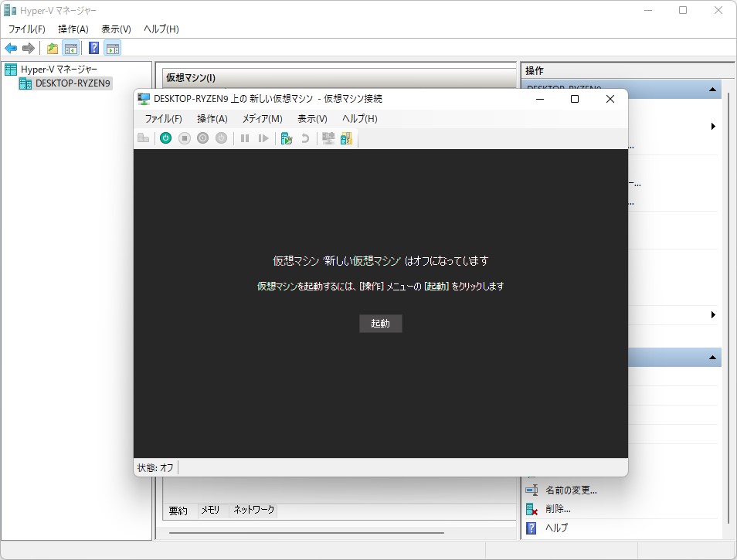Click the Ctrl+Alt+Del keyboard icon in VM toolbar
737x560 pixels.
[x=144, y=138]
